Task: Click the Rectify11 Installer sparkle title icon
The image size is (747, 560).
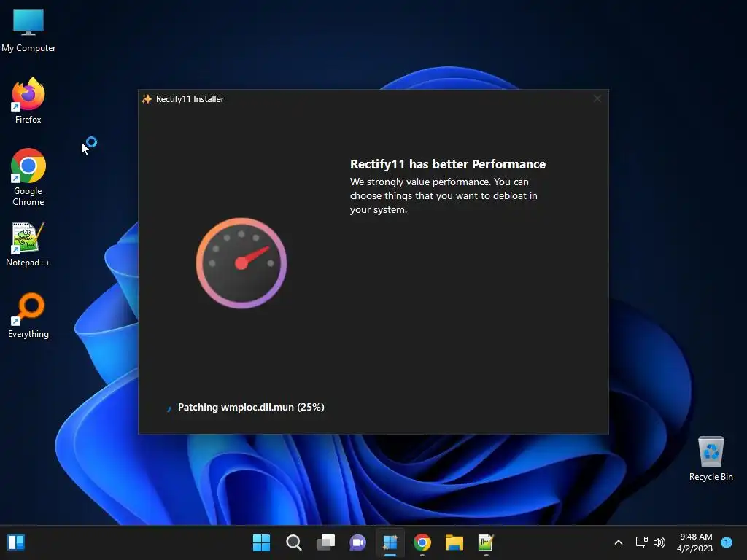Action: tap(147, 99)
